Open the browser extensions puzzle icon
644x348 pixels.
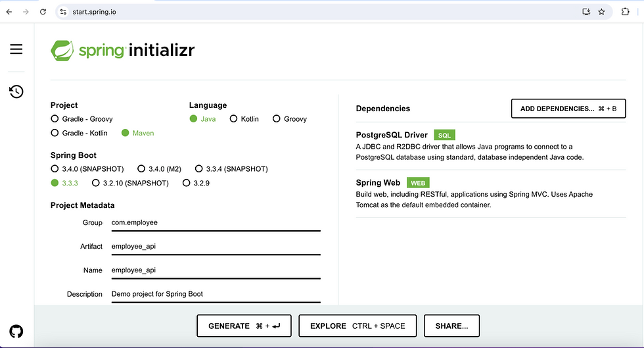point(625,12)
